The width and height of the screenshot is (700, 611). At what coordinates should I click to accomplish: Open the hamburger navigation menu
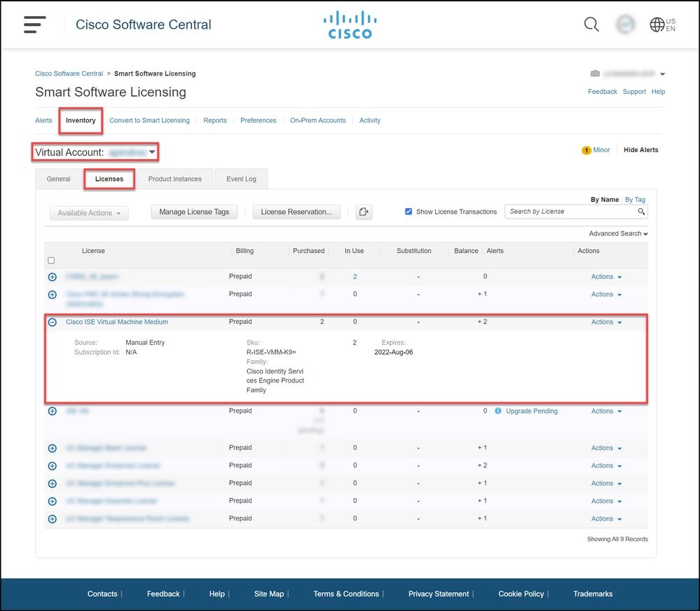tap(35, 24)
